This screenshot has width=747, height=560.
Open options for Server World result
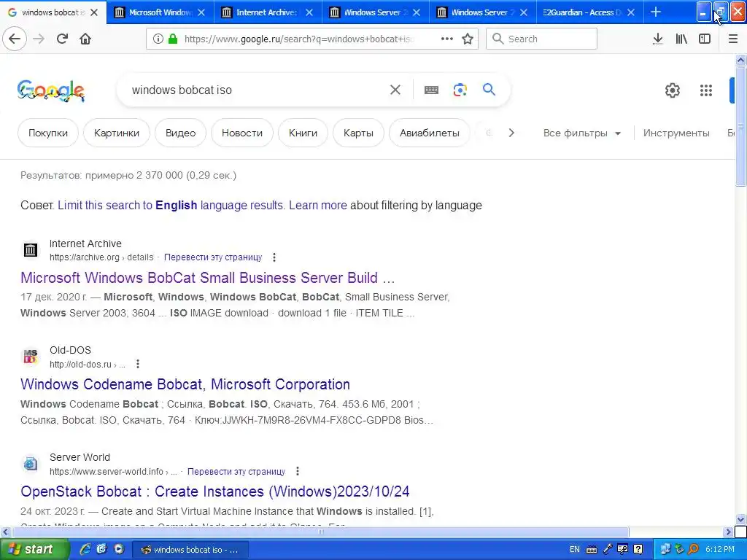pos(298,471)
